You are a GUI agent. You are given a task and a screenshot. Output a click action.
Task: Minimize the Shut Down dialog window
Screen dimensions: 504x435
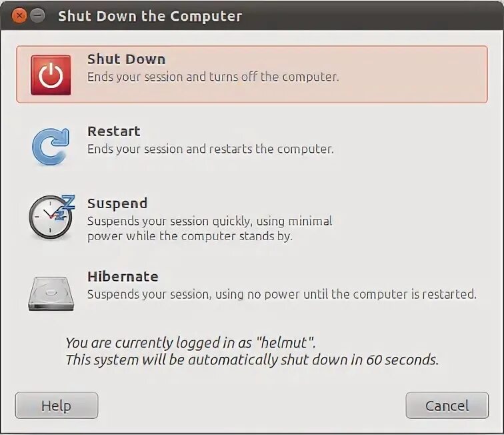pos(38,15)
